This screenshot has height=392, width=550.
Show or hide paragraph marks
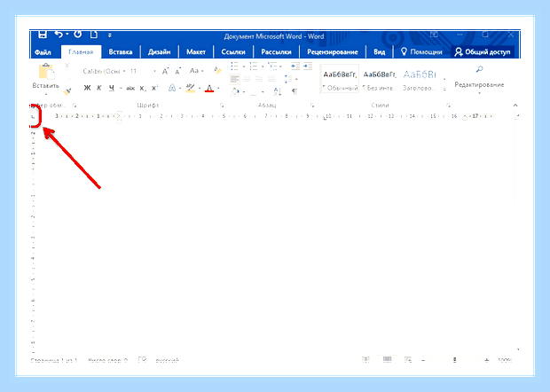[295, 92]
